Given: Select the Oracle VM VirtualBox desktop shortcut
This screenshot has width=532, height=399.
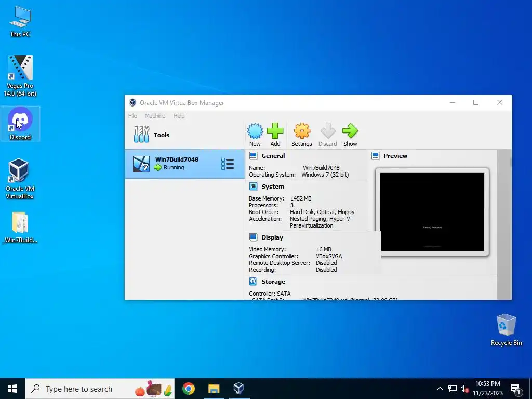Looking at the screenshot, I should [20, 179].
